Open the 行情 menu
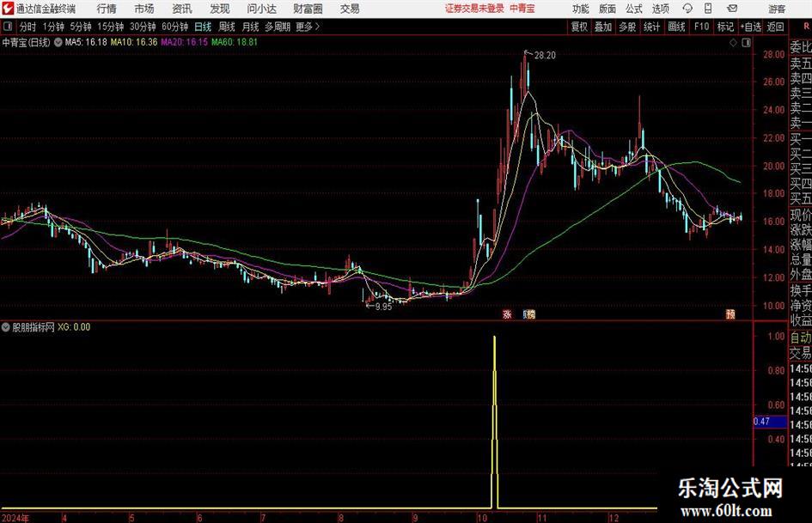Screen dimensions: 812x523 pos(107,9)
